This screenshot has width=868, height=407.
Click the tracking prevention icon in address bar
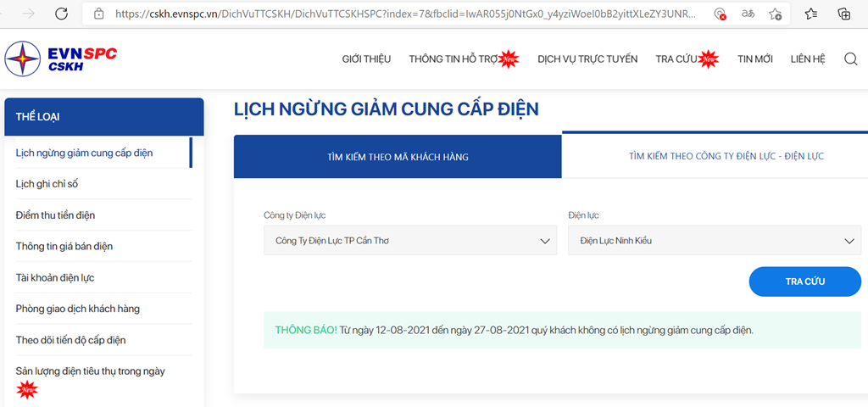coord(720,14)
